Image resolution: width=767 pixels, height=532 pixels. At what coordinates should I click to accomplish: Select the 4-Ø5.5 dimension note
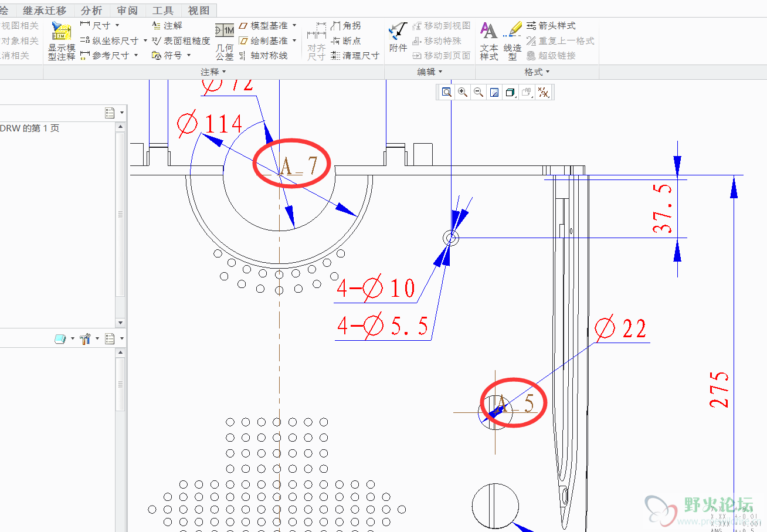383,326
